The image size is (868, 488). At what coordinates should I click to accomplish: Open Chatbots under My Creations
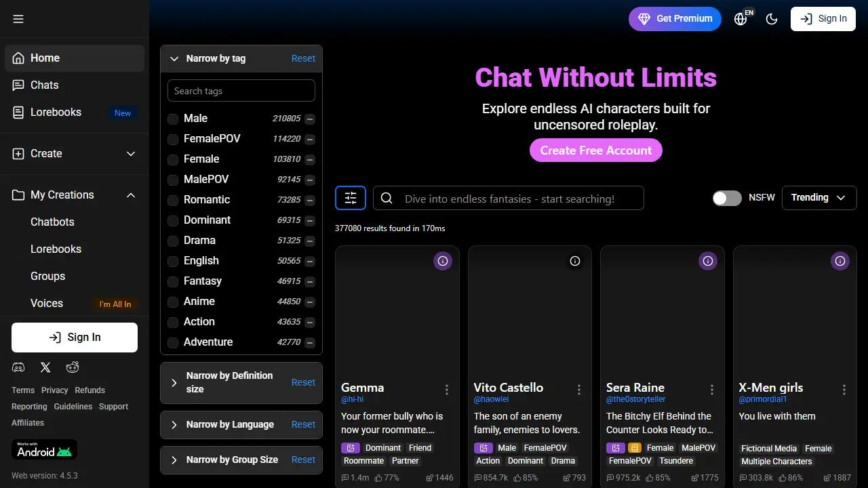point(52,222)
